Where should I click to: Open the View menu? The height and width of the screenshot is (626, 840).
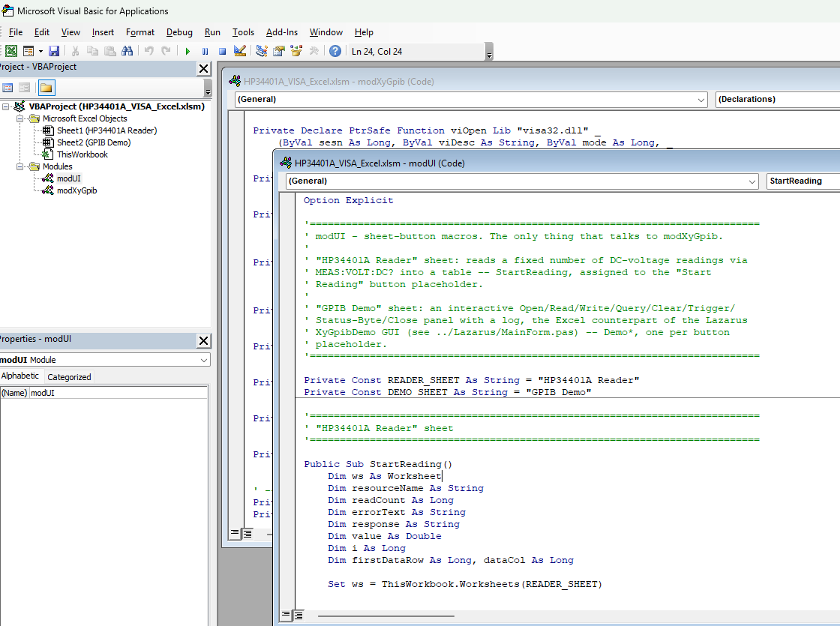70,32
